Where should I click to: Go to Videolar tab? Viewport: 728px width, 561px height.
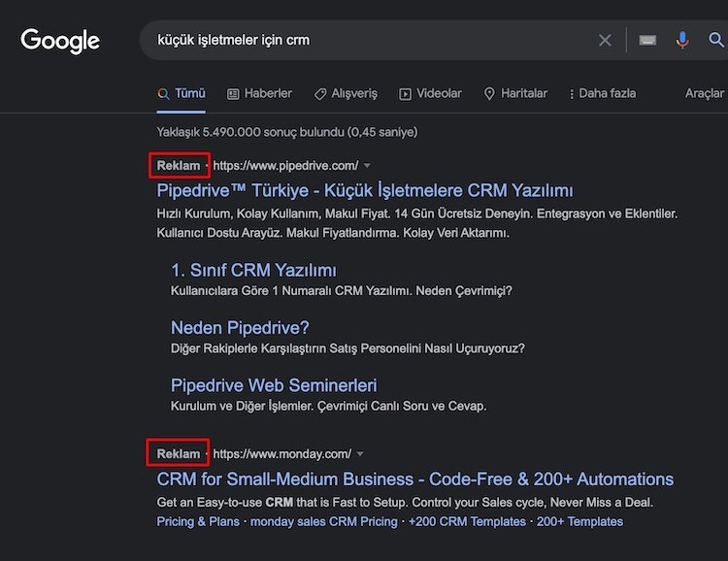430,93
